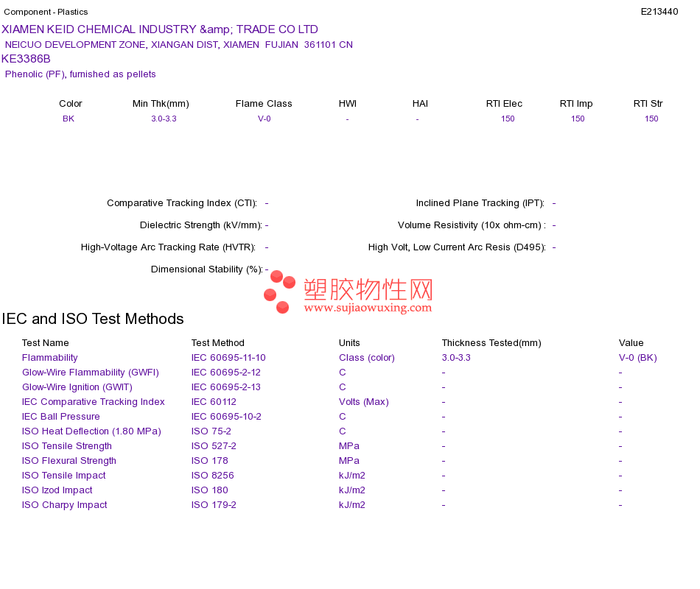This screenshot has height=589, width=700.
Task: Click the HAI column header
Action: tap(420, 104)
